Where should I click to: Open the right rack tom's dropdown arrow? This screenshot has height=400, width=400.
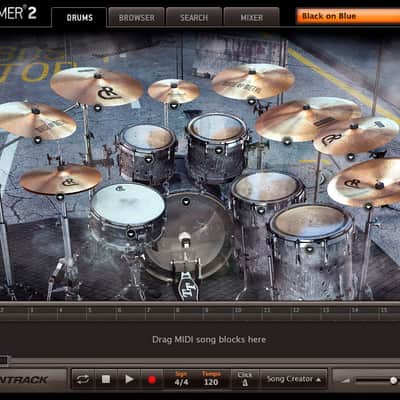pos(218,150)
